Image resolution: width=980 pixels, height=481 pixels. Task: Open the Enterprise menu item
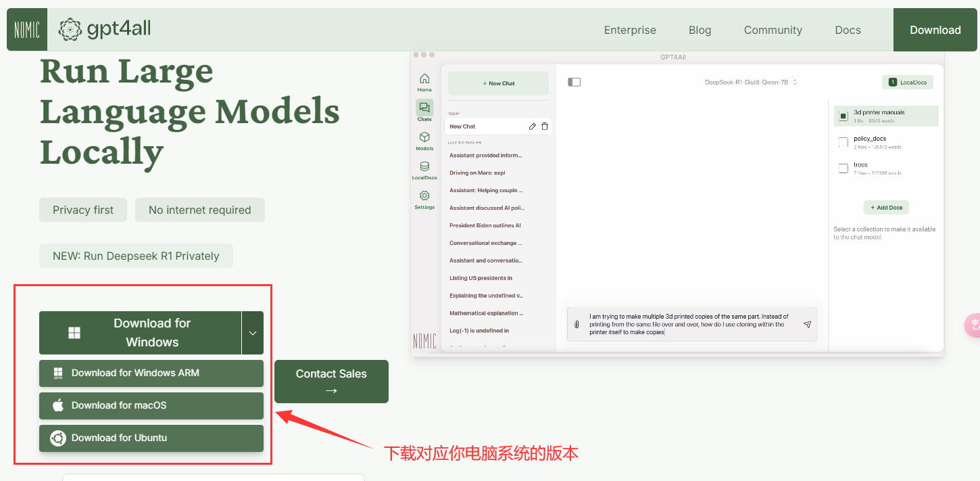(630, 30)
